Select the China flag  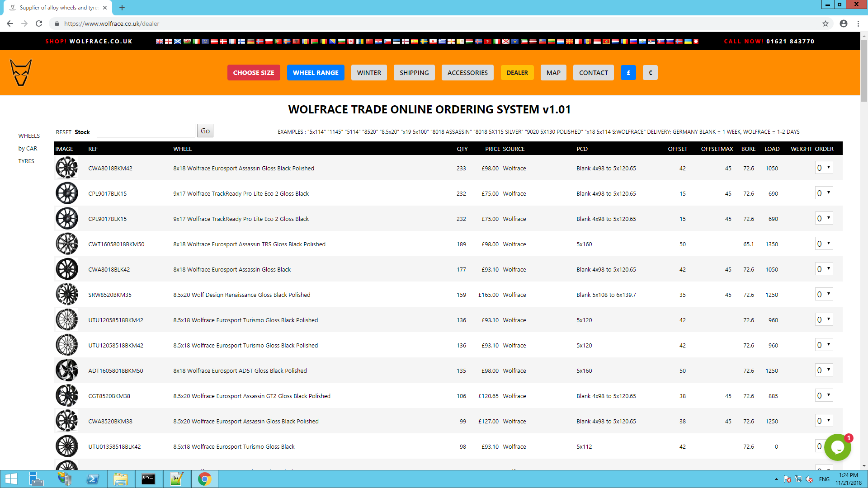click(x=369, y=41)
